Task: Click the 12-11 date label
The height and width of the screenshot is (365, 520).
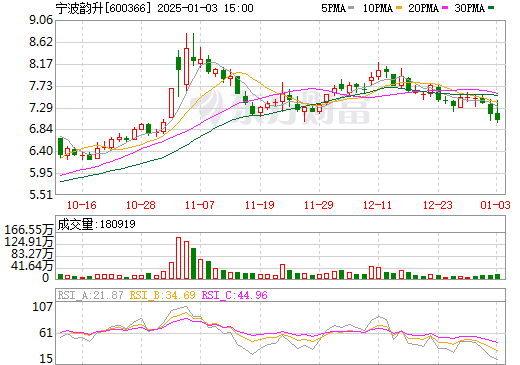Action: click(378, 205)
